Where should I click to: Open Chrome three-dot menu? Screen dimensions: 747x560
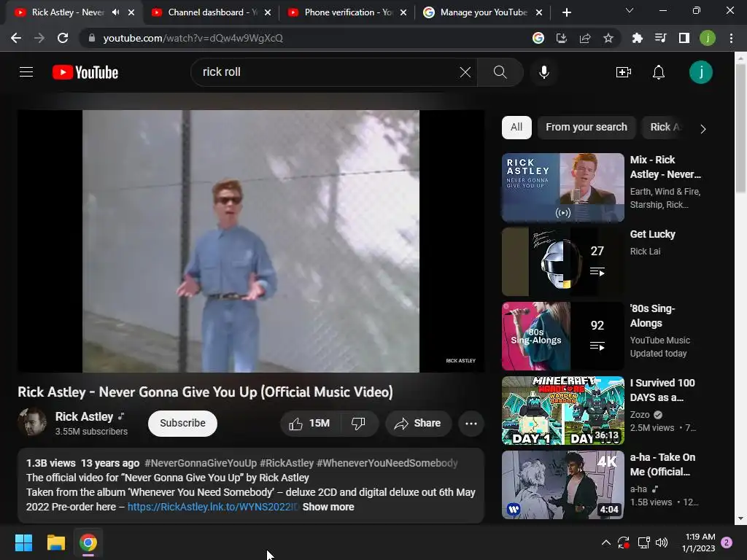tap(731, 38)
